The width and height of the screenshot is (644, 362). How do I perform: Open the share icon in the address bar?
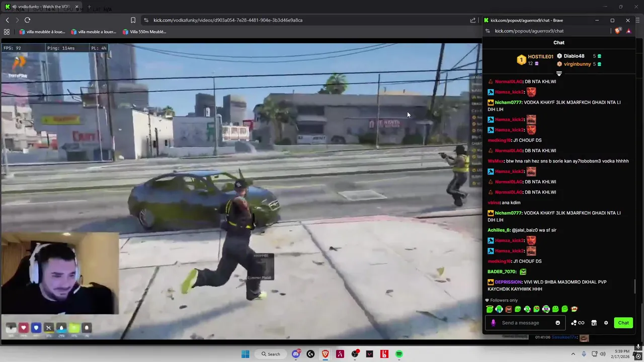tap(473, 20)
